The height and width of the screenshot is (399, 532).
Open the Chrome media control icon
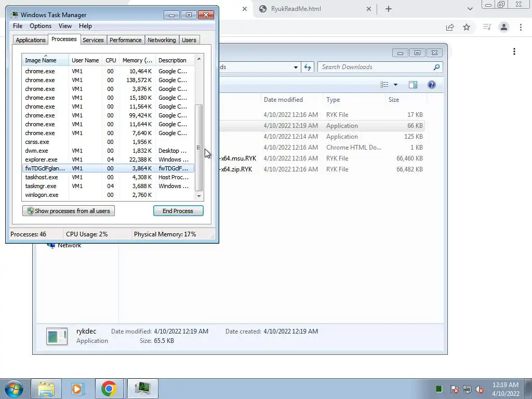(487, 27)
